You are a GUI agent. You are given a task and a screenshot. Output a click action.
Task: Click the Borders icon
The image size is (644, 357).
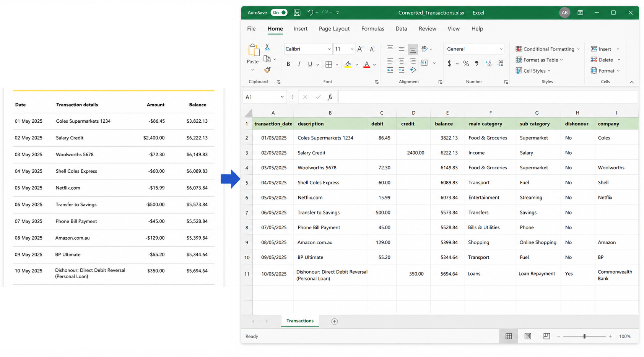point(329,64)
